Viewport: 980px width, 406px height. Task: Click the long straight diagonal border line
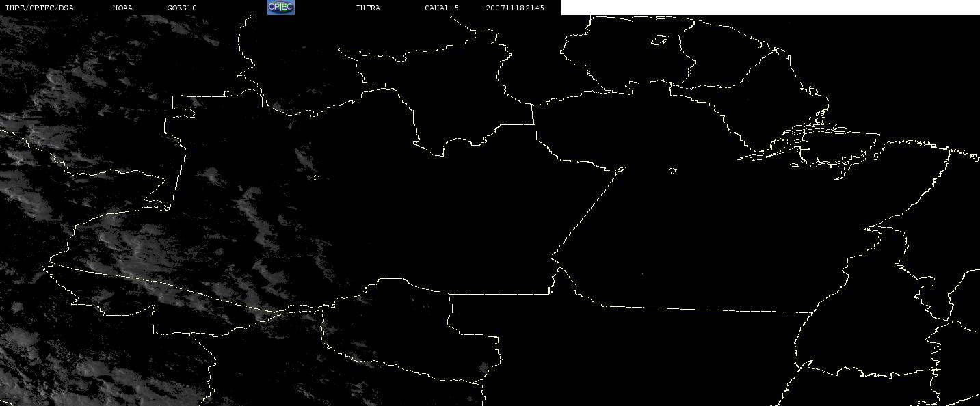587,213
